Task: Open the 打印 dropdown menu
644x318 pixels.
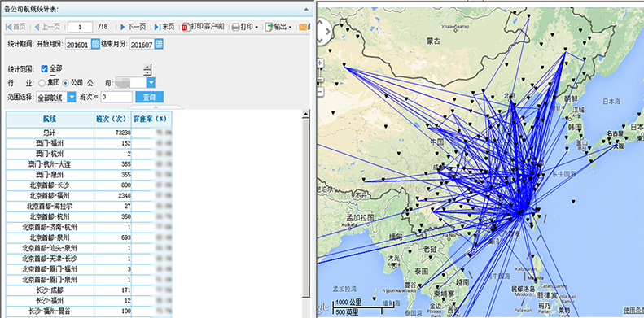Action: (x=245, y=27)
